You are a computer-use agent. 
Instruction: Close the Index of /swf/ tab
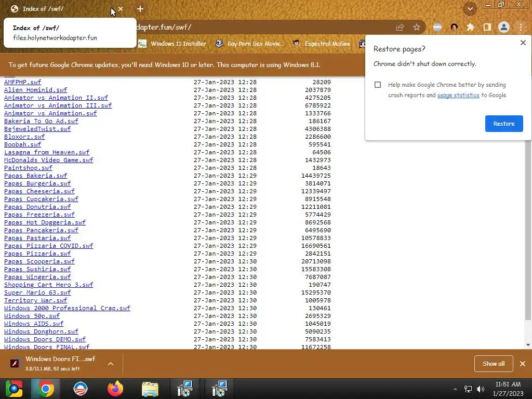pos(121,9)
